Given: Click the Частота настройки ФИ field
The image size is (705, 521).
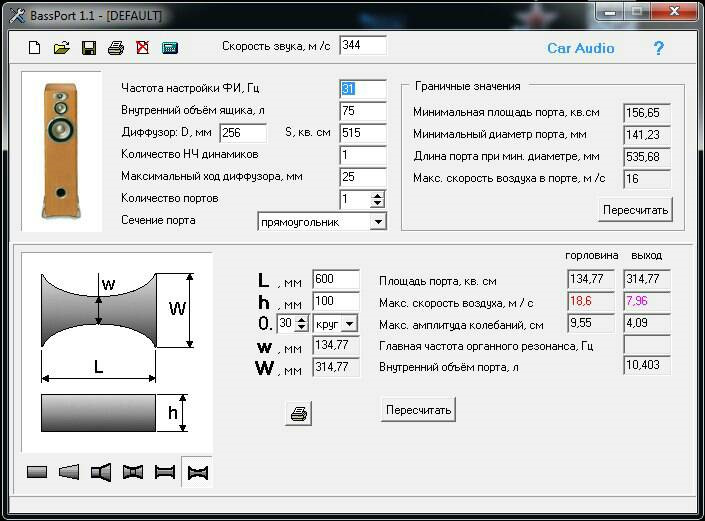Looking at the screenshot, I should point(363,89).
